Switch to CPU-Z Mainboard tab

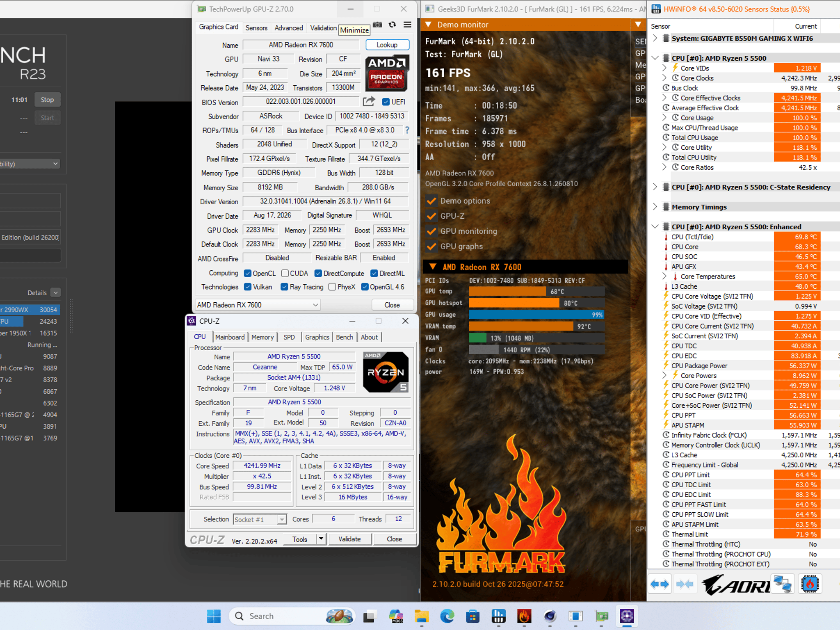click(x=230, y=337)
